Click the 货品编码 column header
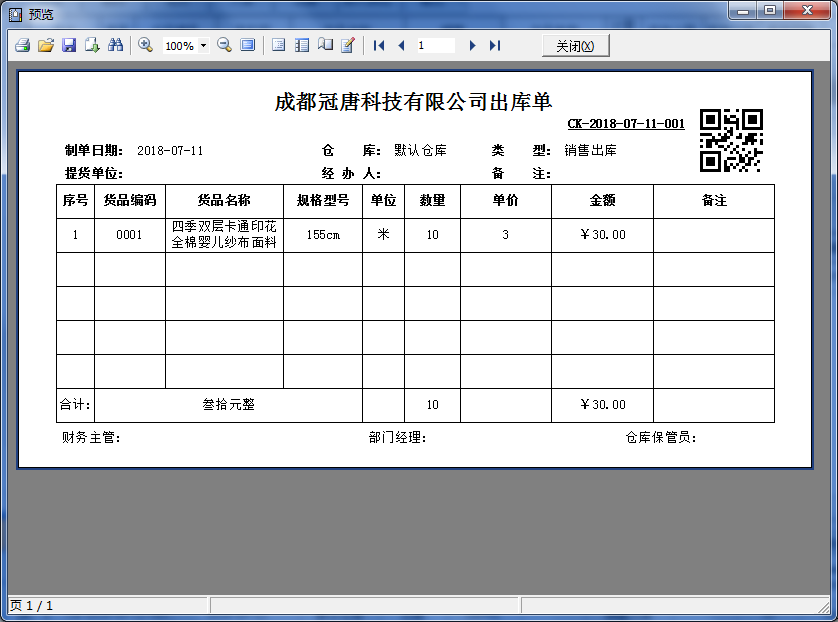Image resolution: width=838 pixels, height=622 pixels. pos(130,200)
